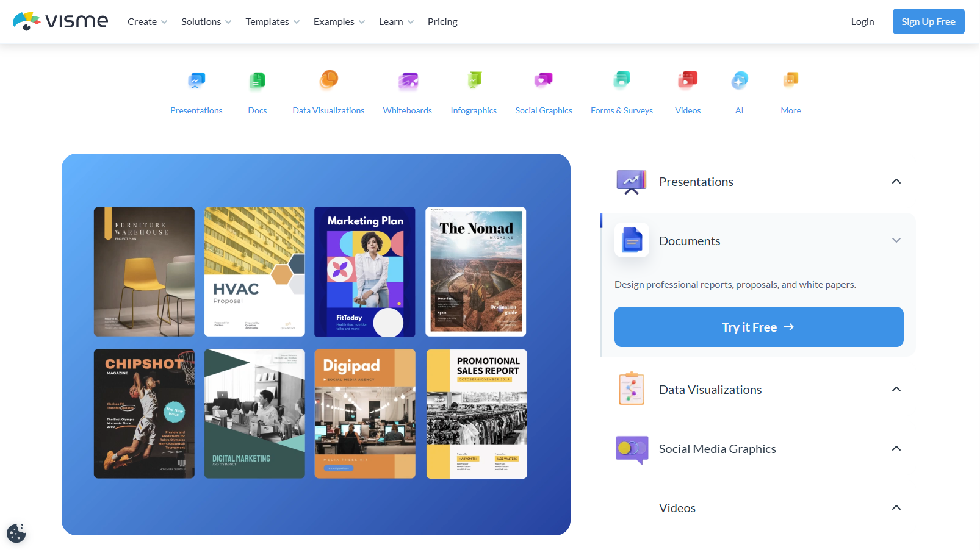Open the Digipad template thumbnail
This screenshot has height=550, width=980.
click(x=365, y=413)
